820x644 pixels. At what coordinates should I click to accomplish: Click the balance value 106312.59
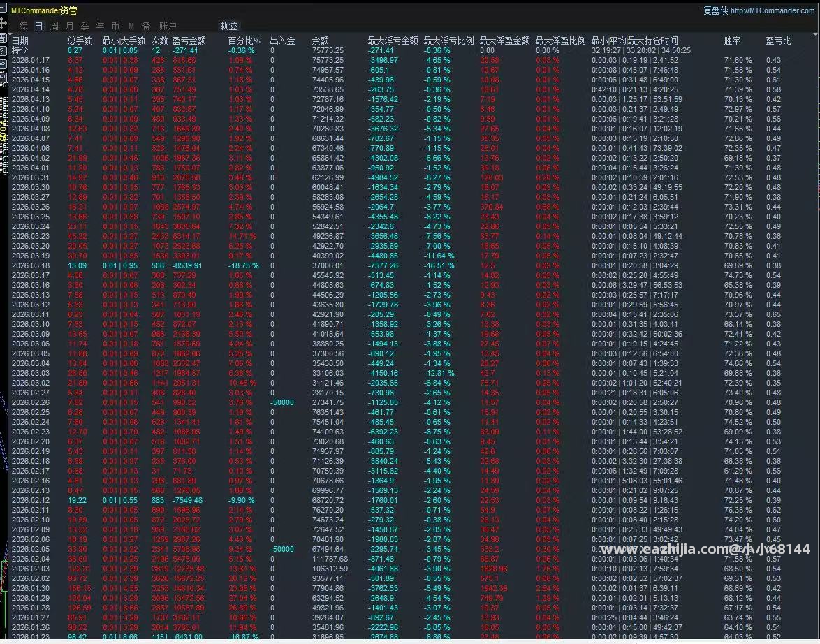click(330, 569)
